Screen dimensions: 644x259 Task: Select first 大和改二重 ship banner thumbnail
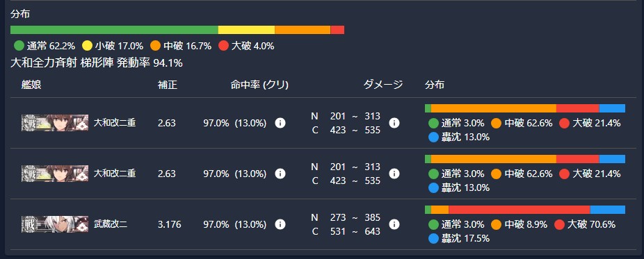click(x=55, y=123)
